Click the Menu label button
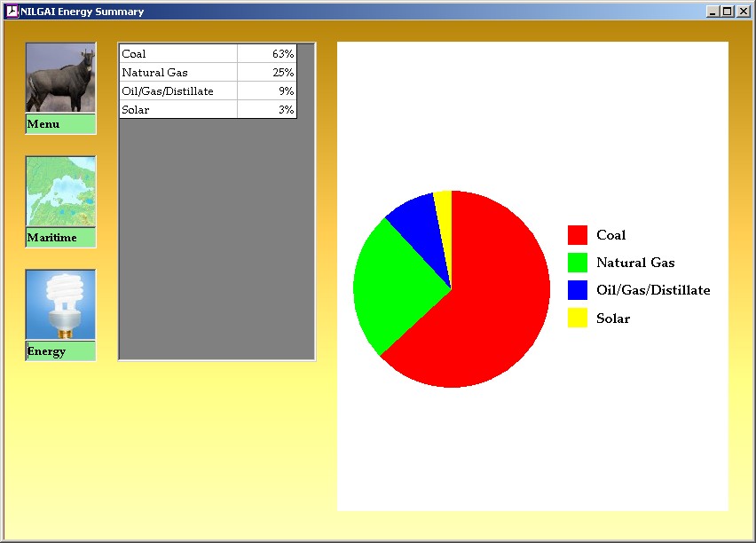This screenshot has height=543, width=756. (60, 124)
